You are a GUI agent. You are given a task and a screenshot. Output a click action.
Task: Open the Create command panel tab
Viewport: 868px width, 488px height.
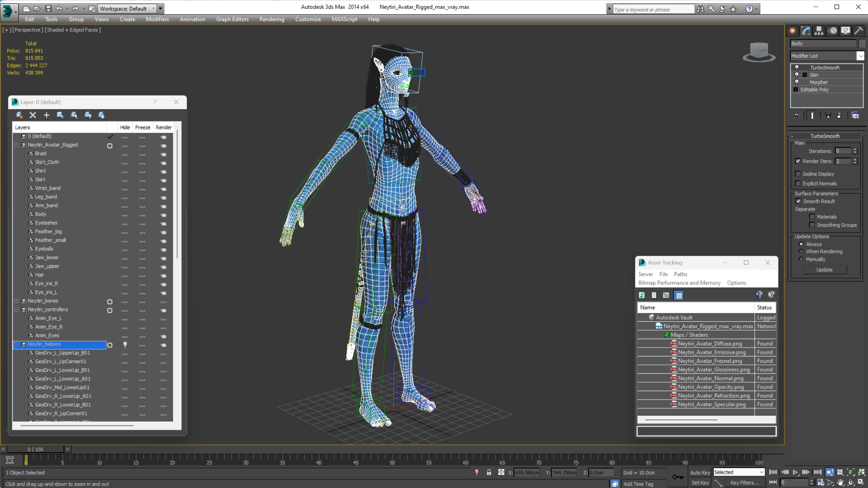pyautogui.click(x=793, y=31)
